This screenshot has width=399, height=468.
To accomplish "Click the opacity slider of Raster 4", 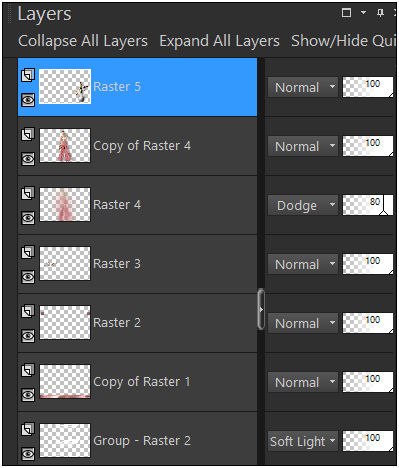I will point(368,205).
